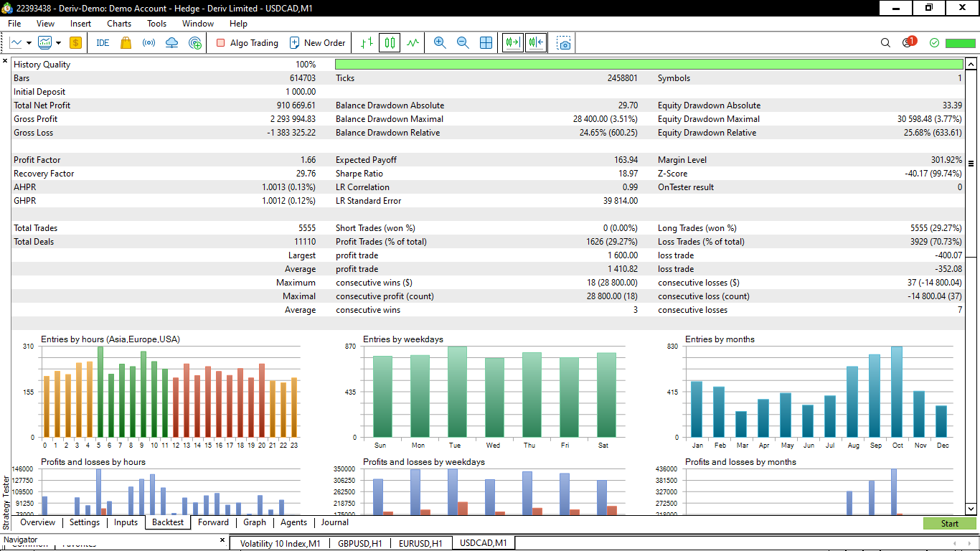Open the Signals broadcast icon

(x=149, y=43)
